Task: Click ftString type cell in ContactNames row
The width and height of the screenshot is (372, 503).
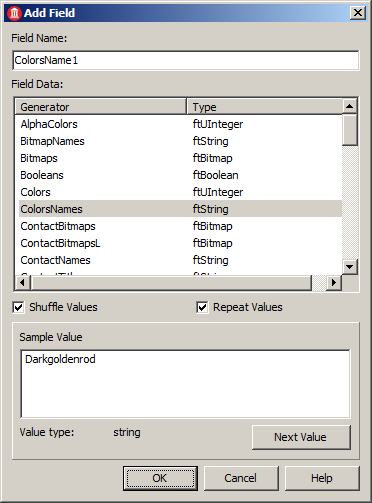Action: point(210,260)
